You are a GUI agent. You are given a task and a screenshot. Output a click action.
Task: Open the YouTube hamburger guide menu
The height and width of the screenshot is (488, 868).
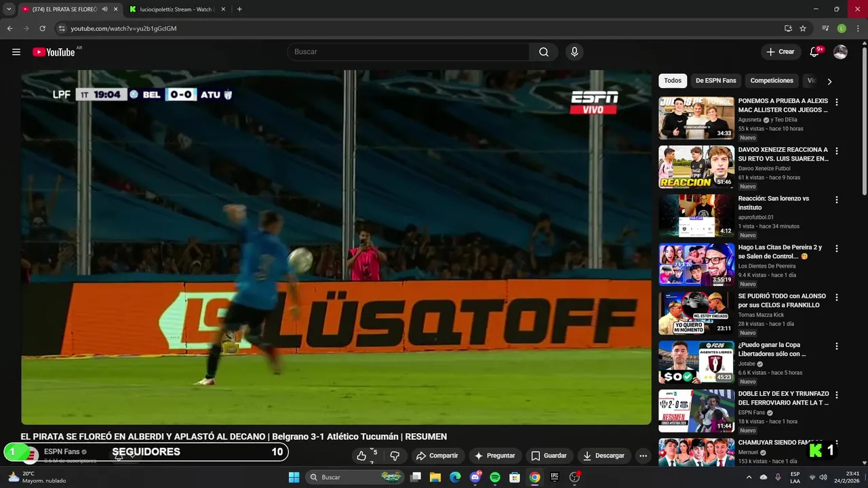(x=16, y=52)
